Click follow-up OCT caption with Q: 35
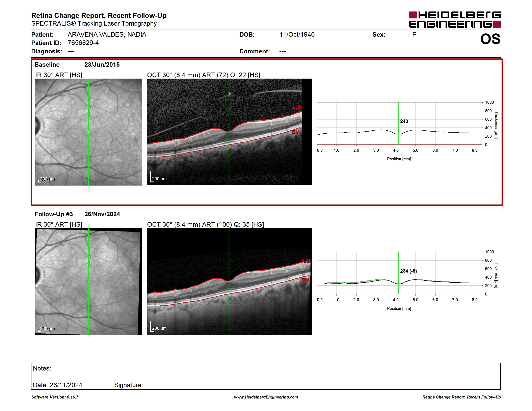Screen dimensions: 532x411 [x=206, y=224]
